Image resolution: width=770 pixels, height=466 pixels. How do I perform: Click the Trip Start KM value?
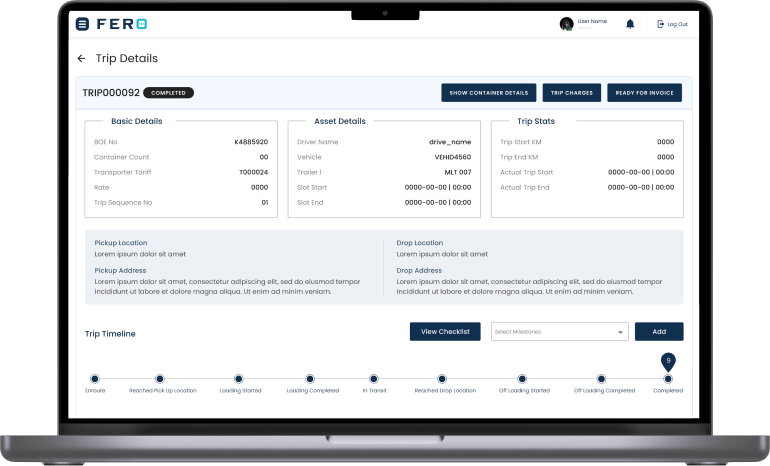click(x=665, y=142)
